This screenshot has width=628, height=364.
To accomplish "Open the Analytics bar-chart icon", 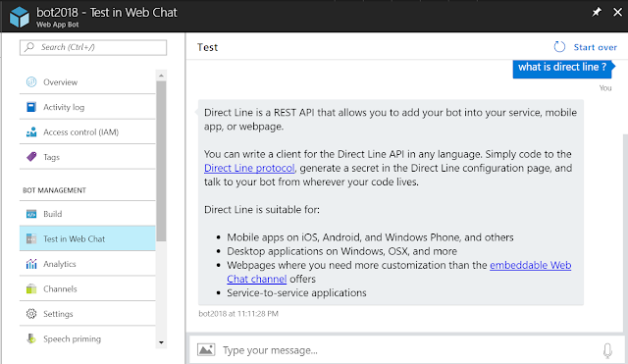I will [31, 264].
